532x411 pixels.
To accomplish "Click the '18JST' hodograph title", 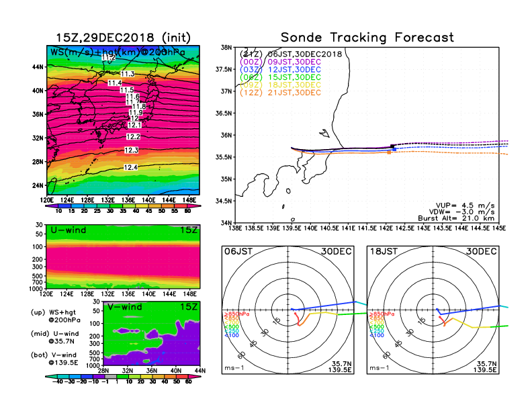I will (384, 252).
